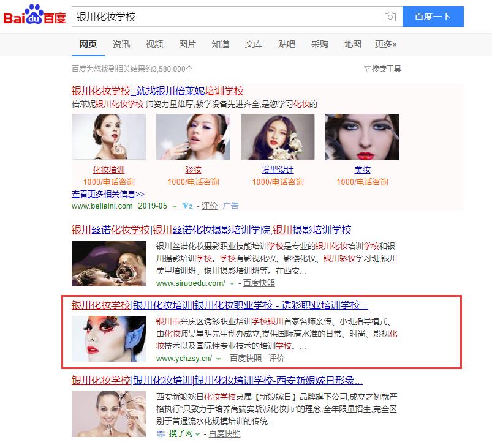
Task: Click the search query input field
Action: point(228,17)
